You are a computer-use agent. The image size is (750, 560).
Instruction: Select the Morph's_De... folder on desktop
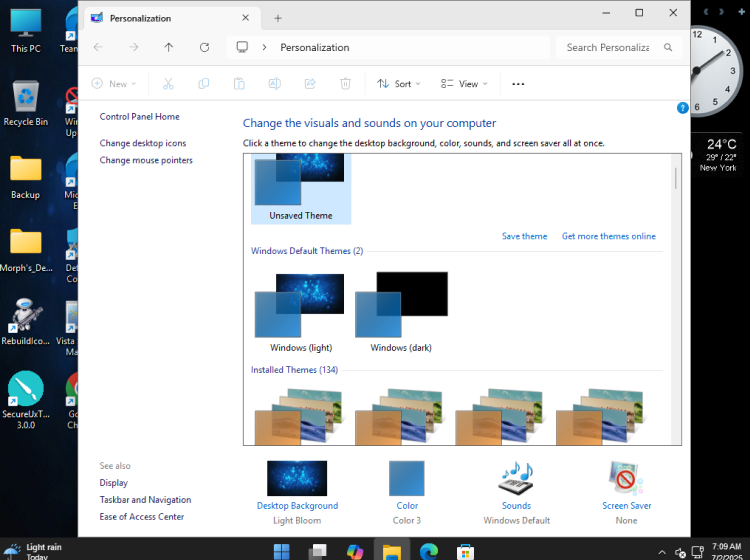[26, 251]
